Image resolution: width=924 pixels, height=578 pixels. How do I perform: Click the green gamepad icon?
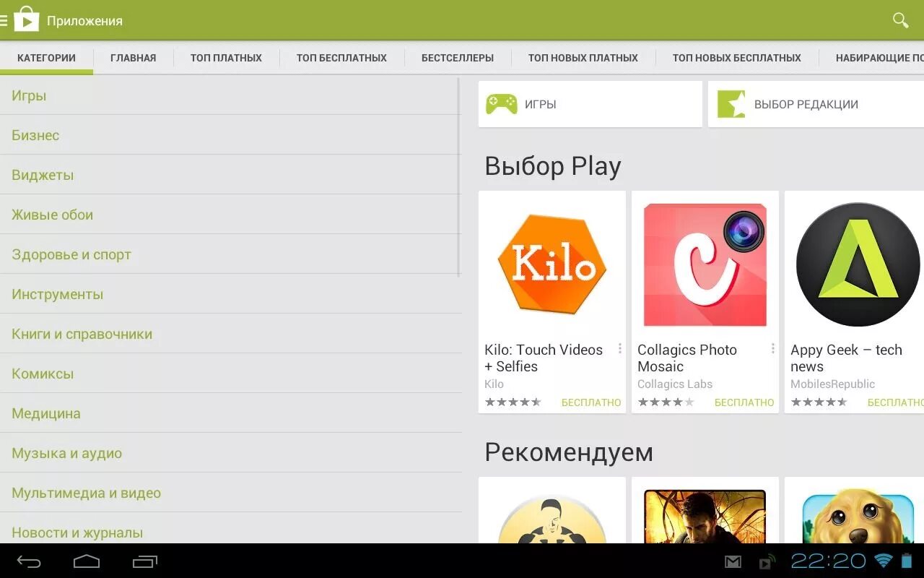(501, 104)
